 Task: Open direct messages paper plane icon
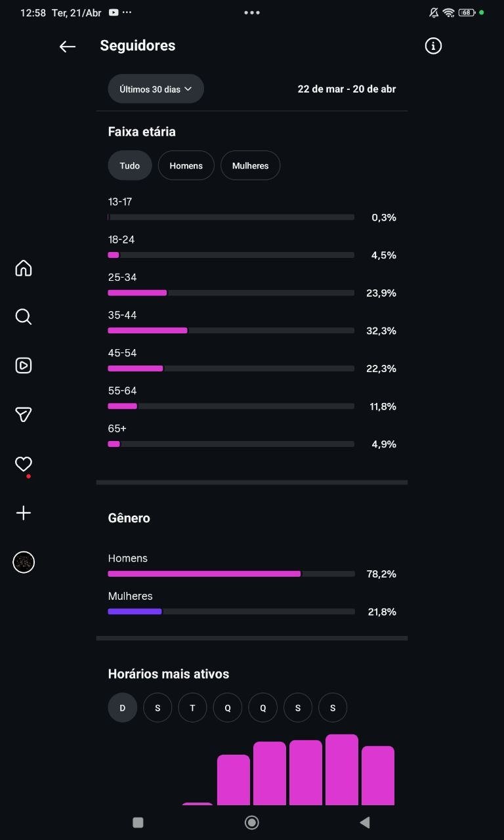(24, 414)
